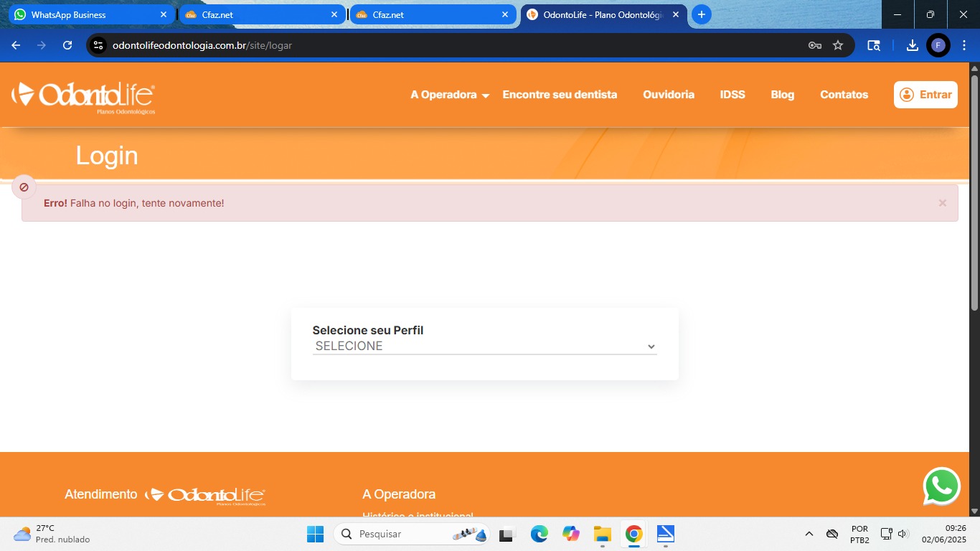
Task: Open the Chrome downloads icon
Action: point(912,45)
